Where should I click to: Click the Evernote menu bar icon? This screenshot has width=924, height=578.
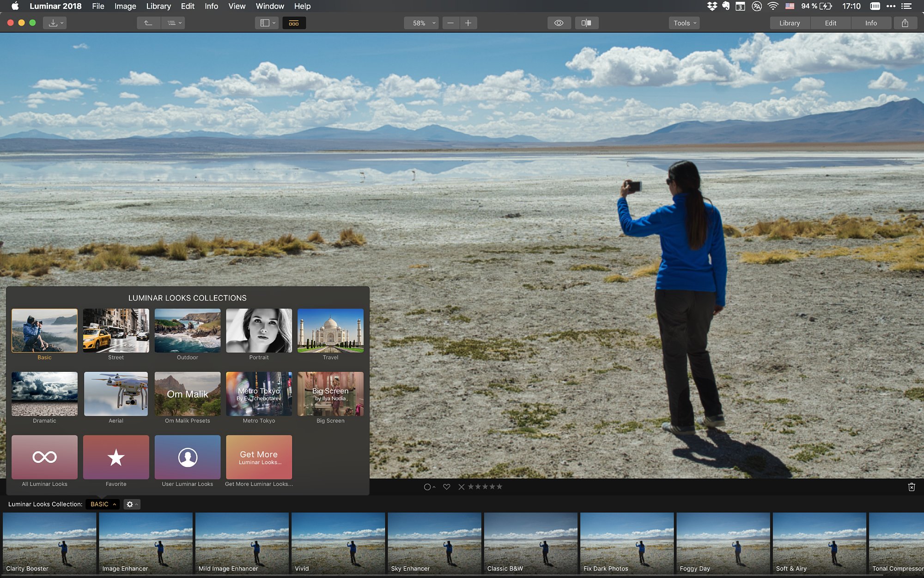click(726, 6)
